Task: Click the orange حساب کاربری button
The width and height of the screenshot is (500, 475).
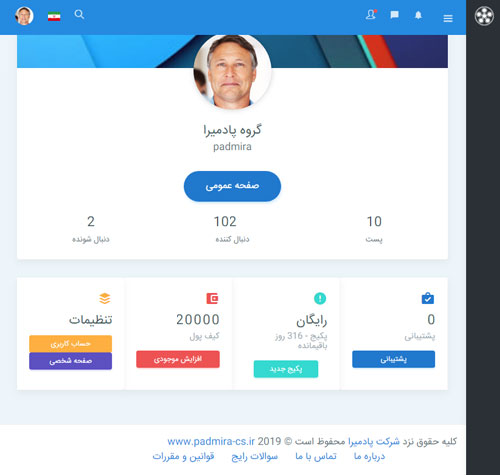Action: [x=70, y=344]
